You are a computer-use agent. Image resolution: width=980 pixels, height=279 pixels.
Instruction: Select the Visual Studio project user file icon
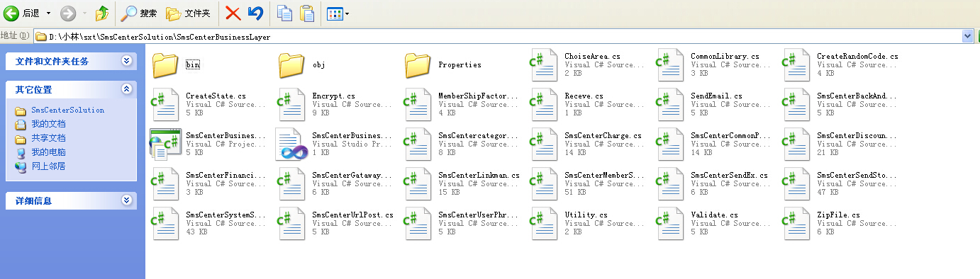[291, 144]
